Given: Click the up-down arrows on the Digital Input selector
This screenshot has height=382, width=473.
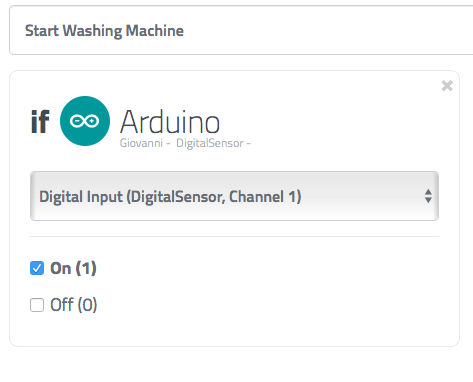Looking at the screenshot, I should click(428, 196).
